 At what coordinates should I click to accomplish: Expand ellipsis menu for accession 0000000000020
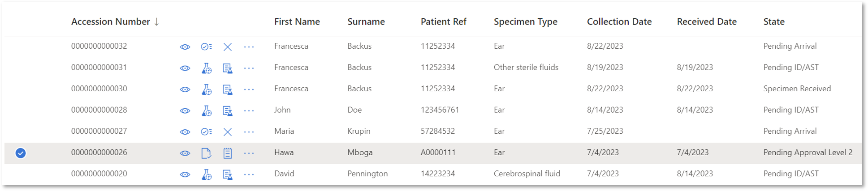click(x=249, y=174)
